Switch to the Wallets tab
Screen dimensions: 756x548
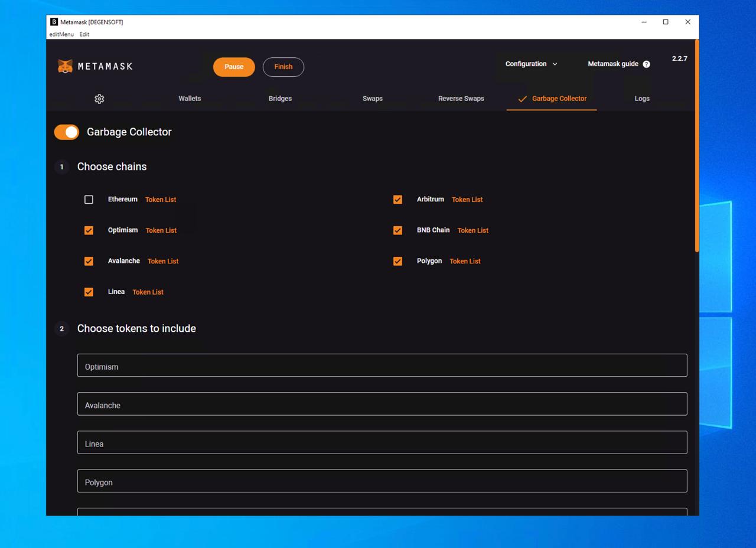tap(190, 99)
